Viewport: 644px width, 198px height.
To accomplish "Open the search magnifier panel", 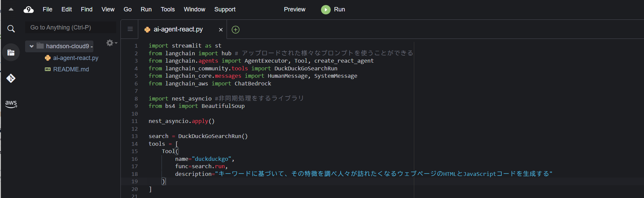I will [x=11, y=29].
